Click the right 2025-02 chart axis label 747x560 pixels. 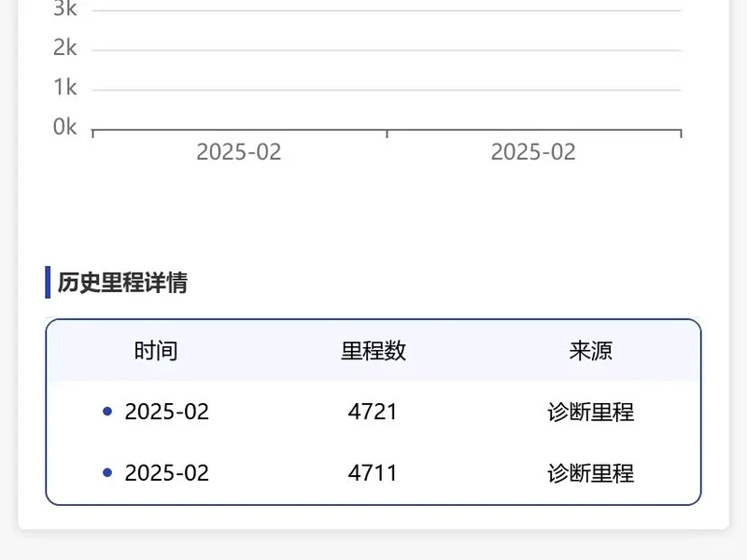533,152
